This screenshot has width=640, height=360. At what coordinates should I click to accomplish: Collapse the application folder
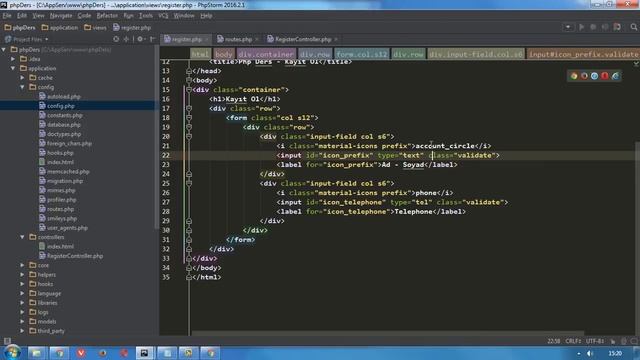(13, 68)
